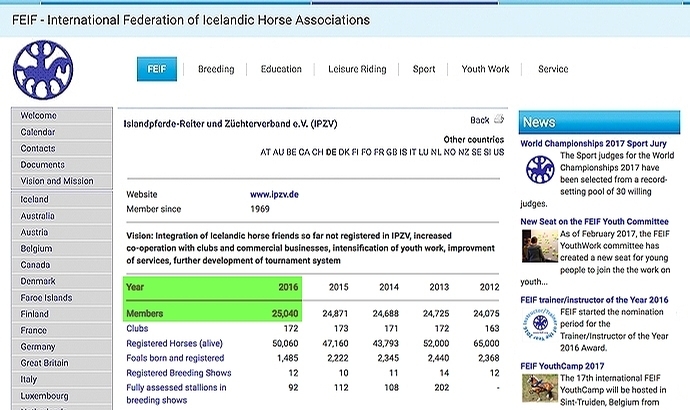This screenshot has width=690, height=410.
Task: Select Iceland in the country sidebar
Action: 62,200
